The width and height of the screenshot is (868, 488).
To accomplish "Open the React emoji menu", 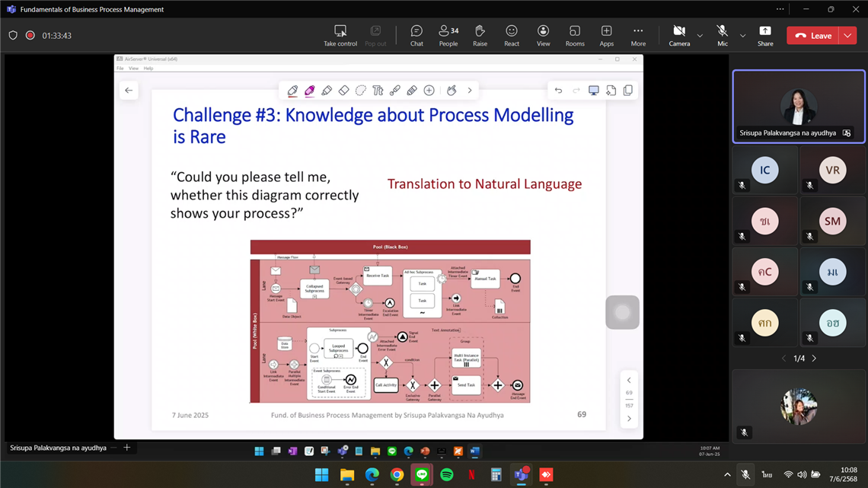I will point(512,35).
